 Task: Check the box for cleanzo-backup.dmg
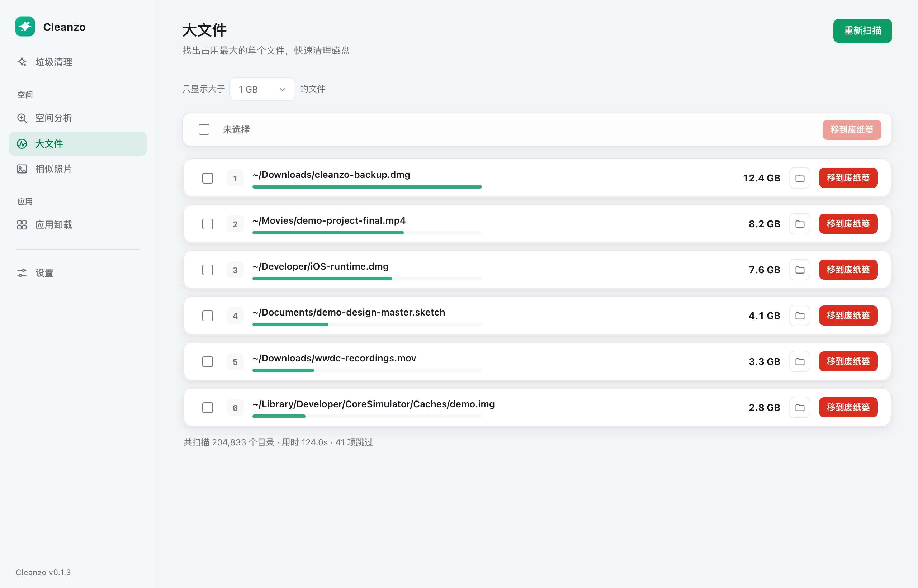click(x=208, y=178)
